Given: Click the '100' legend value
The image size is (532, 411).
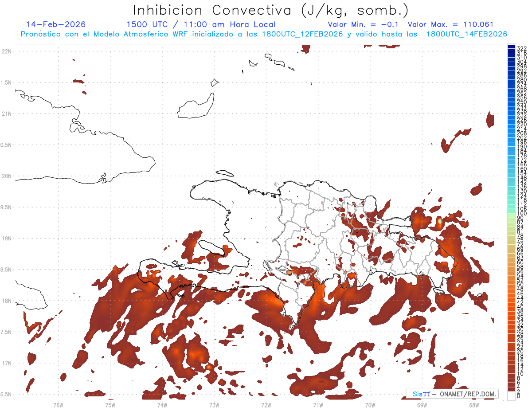Looking at the screenshot, I should coord(522,213).
